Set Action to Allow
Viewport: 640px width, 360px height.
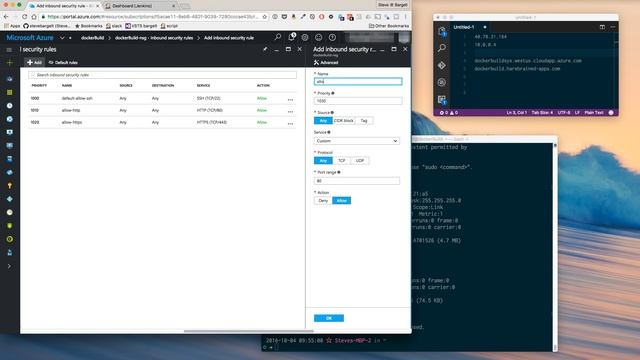click(342, 201)
